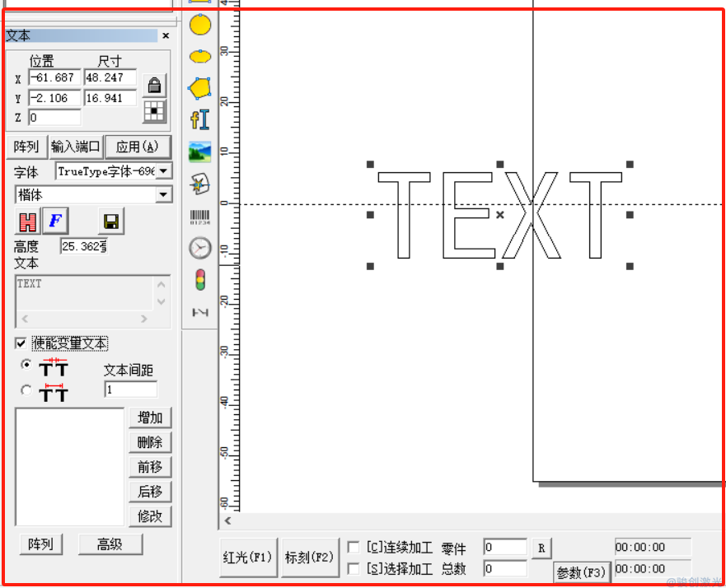726x588 pixels.
Task: Select the extend axis tool below traffic light
Action: click(x=200, y=313)
